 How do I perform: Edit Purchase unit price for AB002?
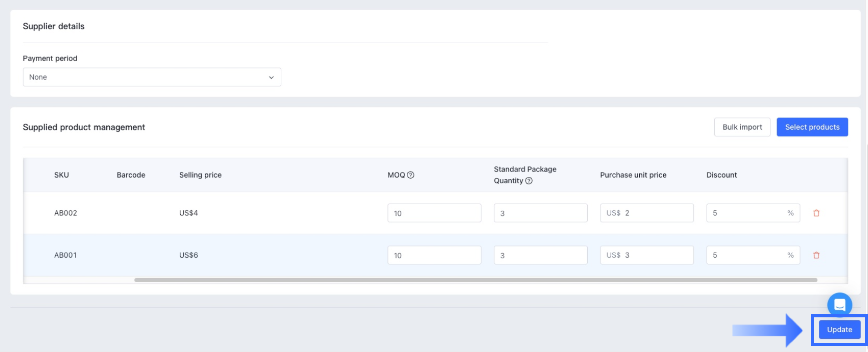tap(656, 213)
